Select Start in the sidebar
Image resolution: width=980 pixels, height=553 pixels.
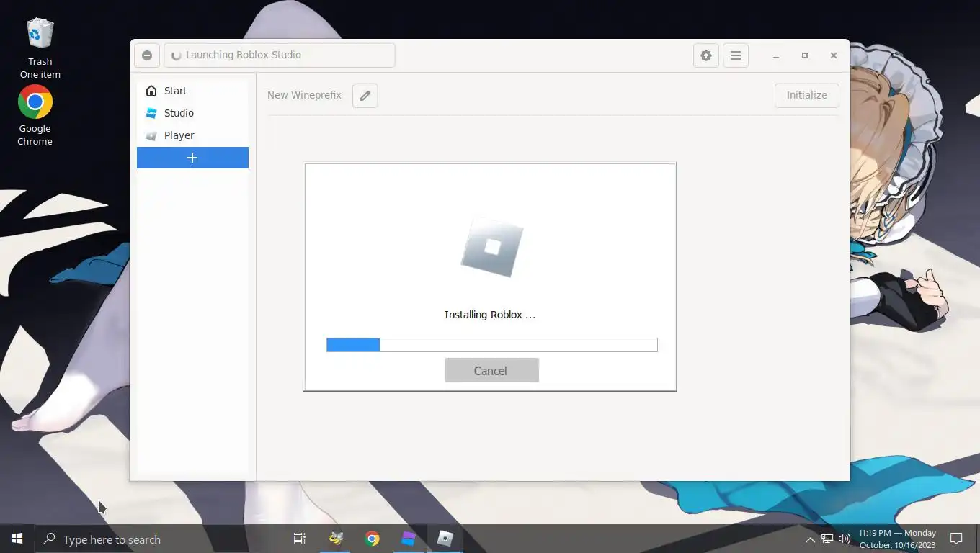[192, 91]
